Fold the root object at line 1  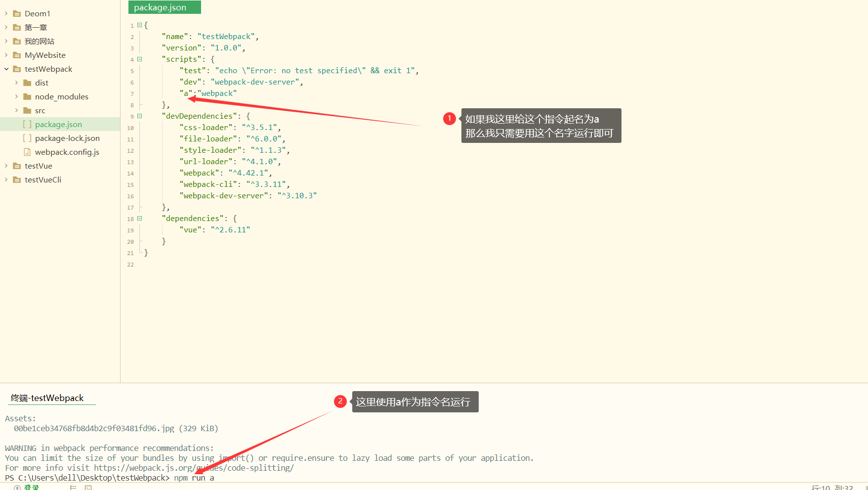click(139, 25)
